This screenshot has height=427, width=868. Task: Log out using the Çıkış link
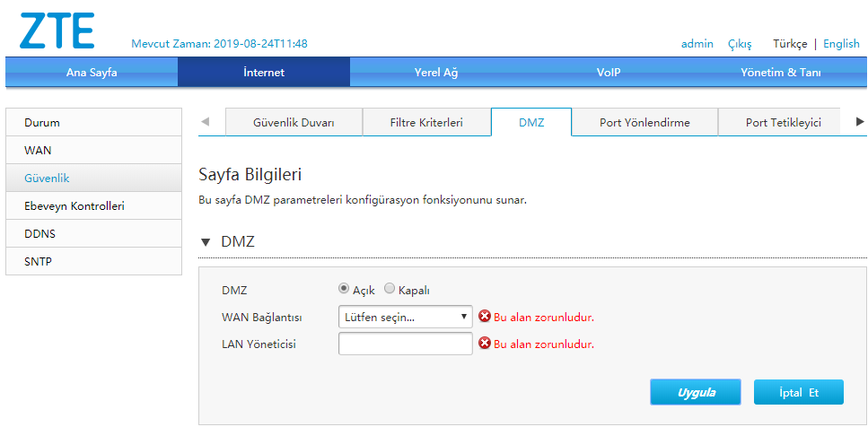[x=740, y=43]
